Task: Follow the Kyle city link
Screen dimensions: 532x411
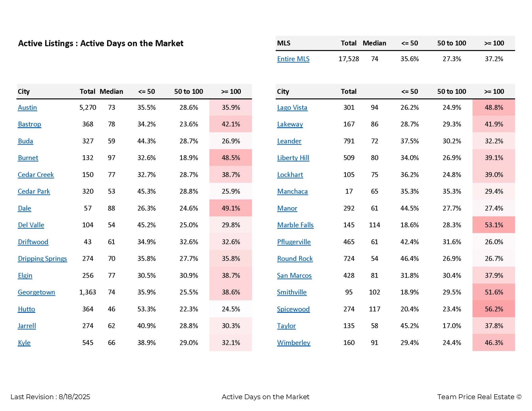Action: click(24, 343)
